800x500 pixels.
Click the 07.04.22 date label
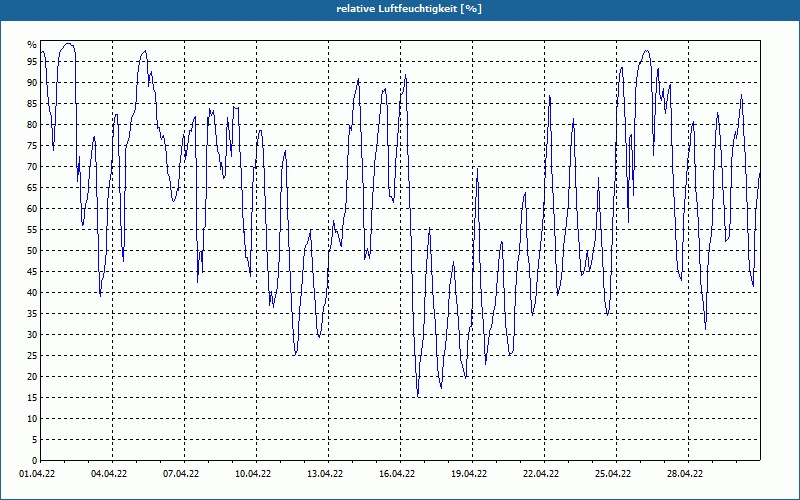pyautogui.click(x=181, y=474)
